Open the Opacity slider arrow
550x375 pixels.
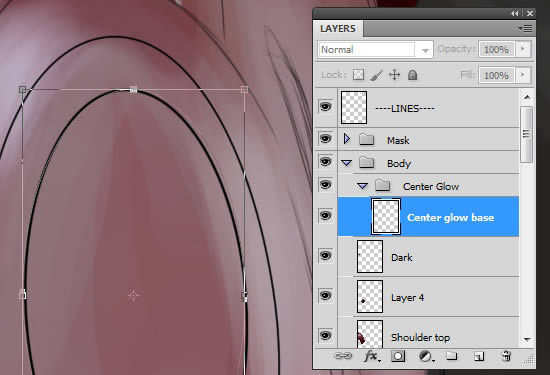pyautogui.click(x=523, y=49)
